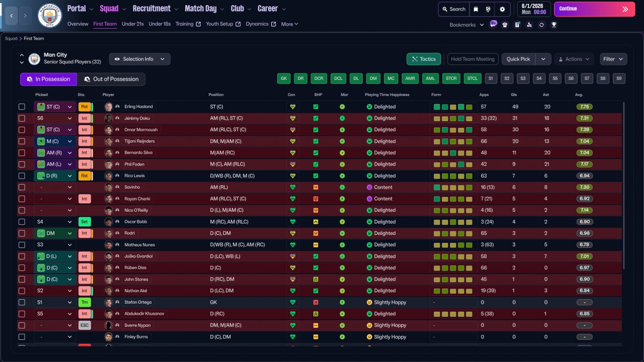
Task: Open the bookmark icon beside Search
Action: 476,9
